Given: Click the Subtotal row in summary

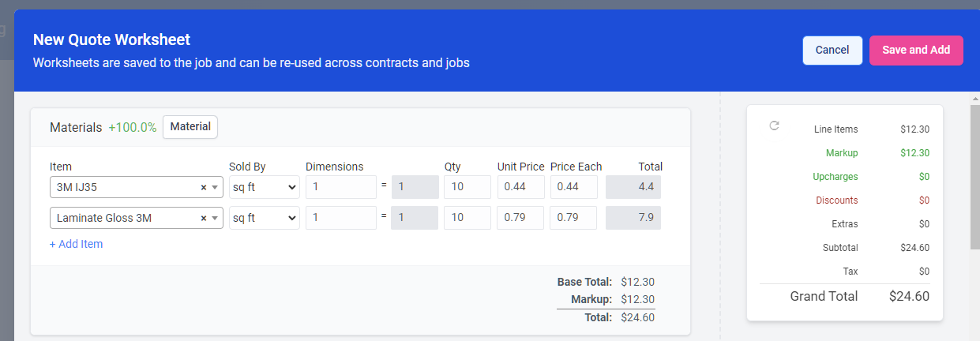Looking at the screenshot, I should [x=844, y=248].
